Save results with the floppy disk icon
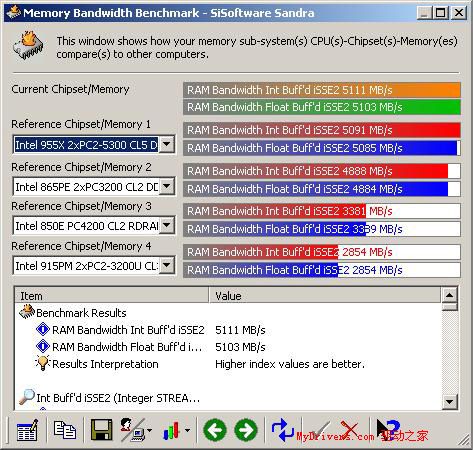 (102, 430)
